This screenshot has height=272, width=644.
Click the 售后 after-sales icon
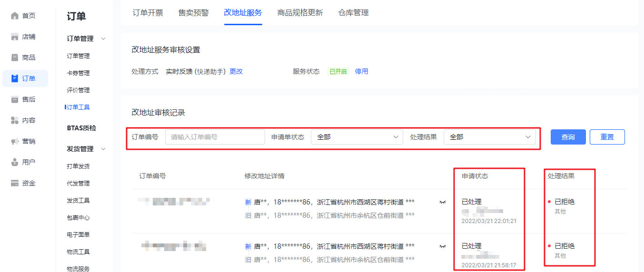tap(14, 99)
